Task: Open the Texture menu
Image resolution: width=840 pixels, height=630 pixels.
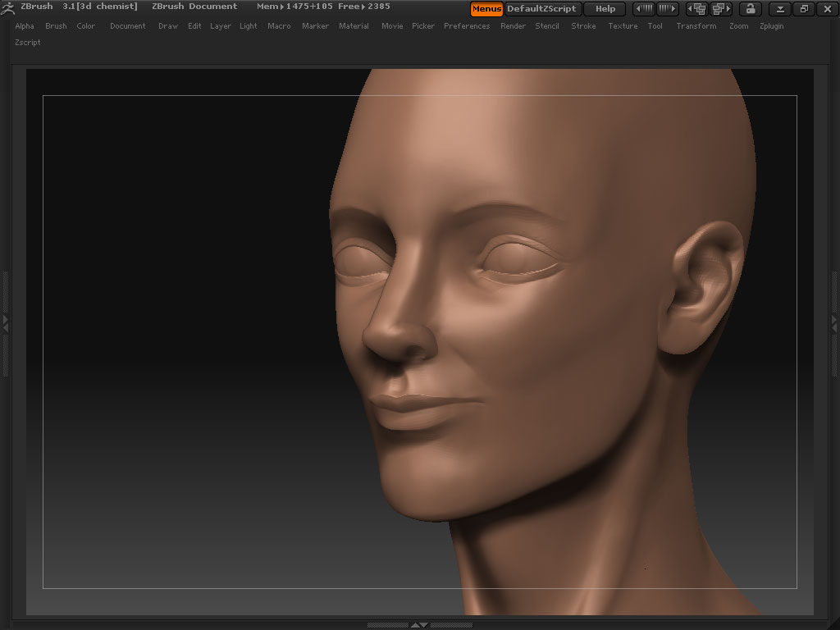Action: [623, 25]
